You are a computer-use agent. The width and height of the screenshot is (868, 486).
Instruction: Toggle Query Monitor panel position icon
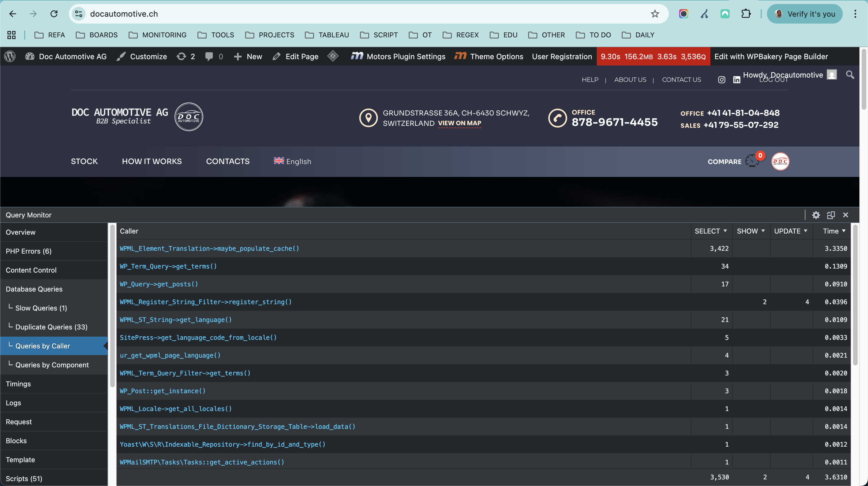click(x=831, y=215)
